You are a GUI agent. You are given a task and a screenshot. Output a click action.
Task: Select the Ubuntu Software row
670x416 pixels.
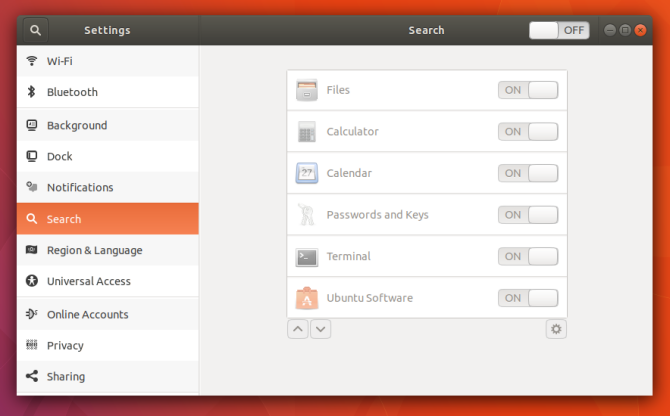coord(427,298)
